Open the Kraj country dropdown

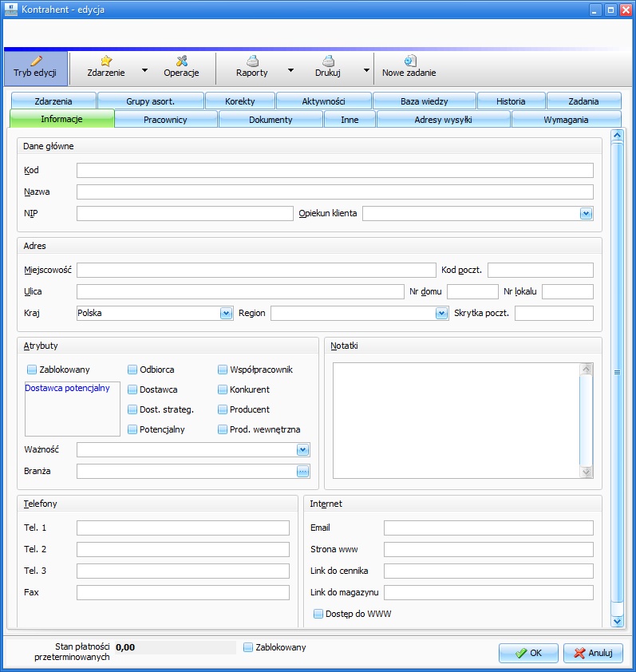[227, 314]
